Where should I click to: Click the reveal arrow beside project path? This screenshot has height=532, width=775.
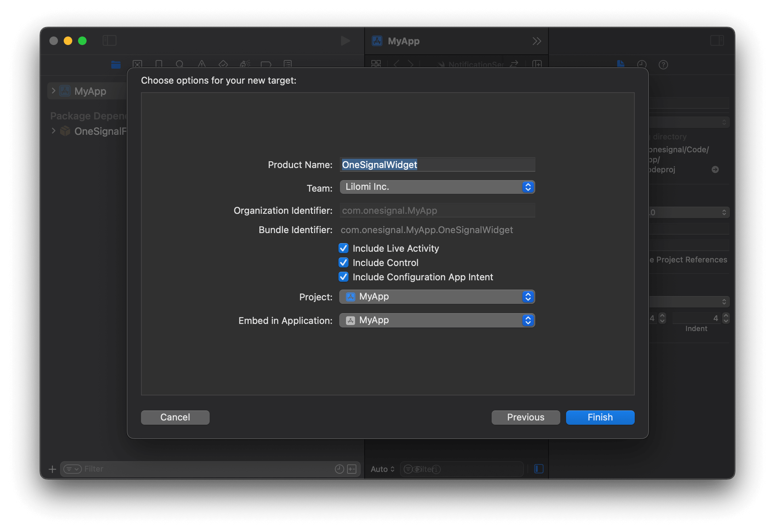click(715, 169)
